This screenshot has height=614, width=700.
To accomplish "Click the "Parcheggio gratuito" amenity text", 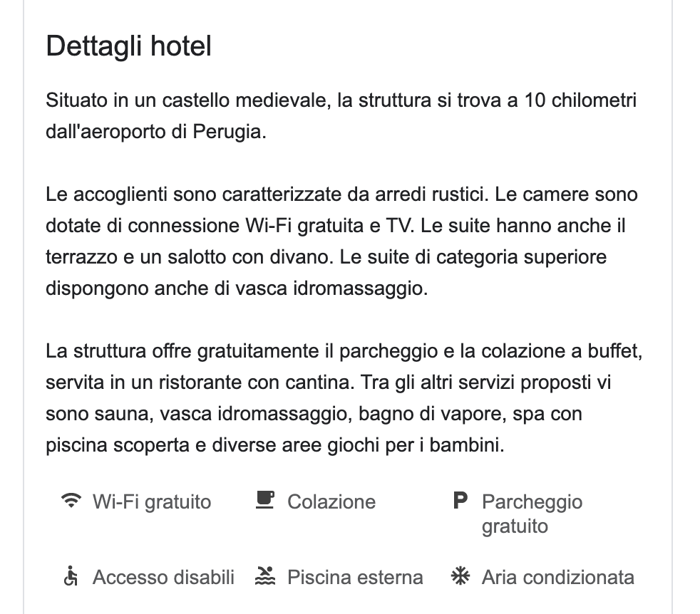I will tap(532, 514).
